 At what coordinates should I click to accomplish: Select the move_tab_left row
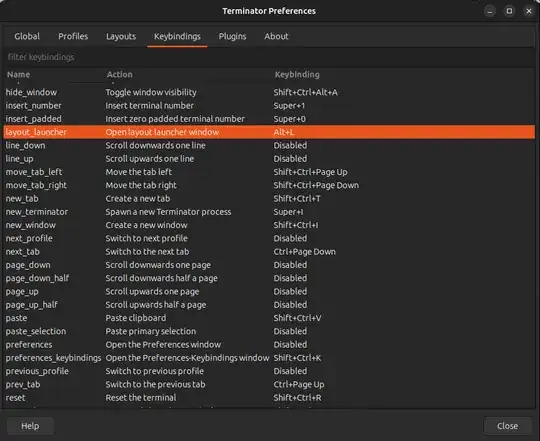coord(269,172)
